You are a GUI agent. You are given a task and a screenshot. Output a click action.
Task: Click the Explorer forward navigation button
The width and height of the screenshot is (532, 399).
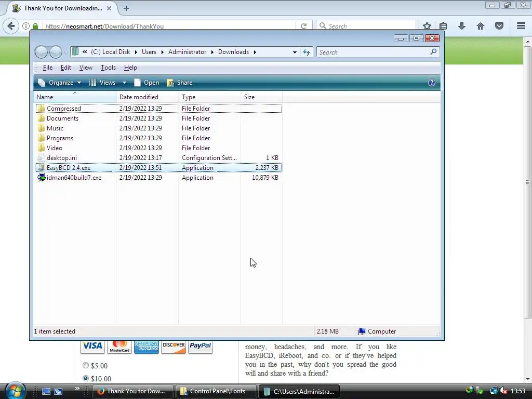click(x=56, y=52)
